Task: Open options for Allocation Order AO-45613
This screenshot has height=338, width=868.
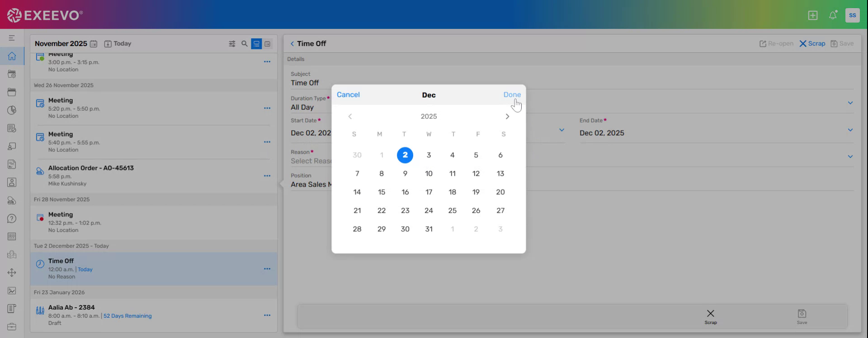Action: 267,176
